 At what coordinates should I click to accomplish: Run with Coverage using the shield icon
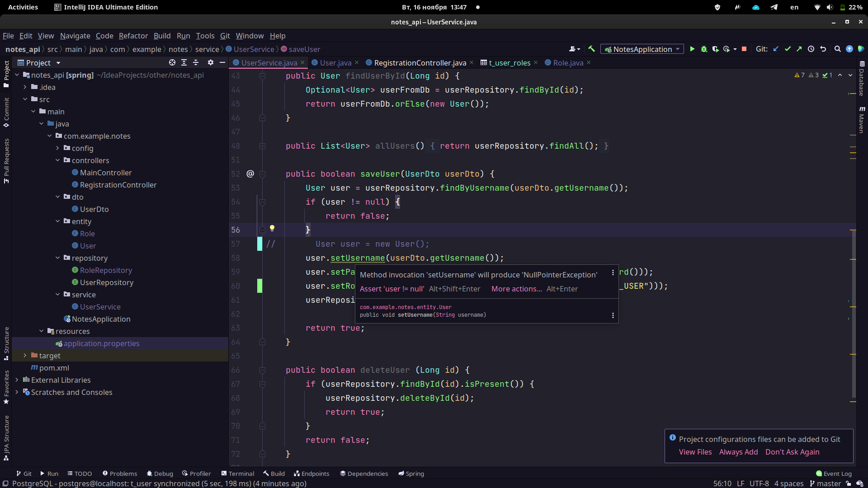[x=715, y=49]
